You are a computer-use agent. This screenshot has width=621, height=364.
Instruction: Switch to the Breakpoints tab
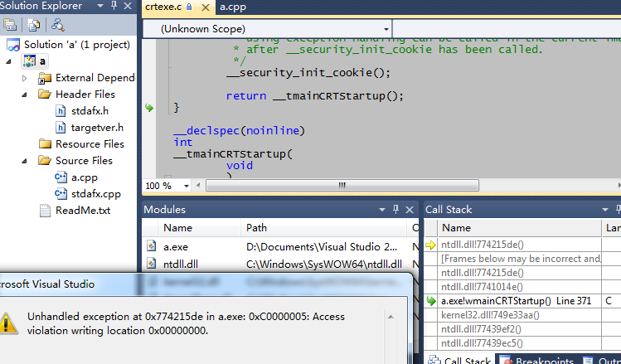(x=543, y=360)
